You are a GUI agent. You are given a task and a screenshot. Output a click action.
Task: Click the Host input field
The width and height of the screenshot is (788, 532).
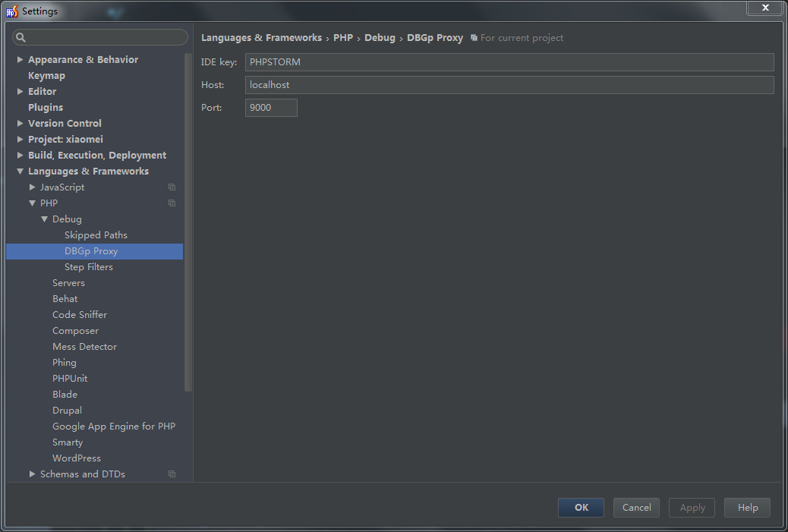click(509, 85)
